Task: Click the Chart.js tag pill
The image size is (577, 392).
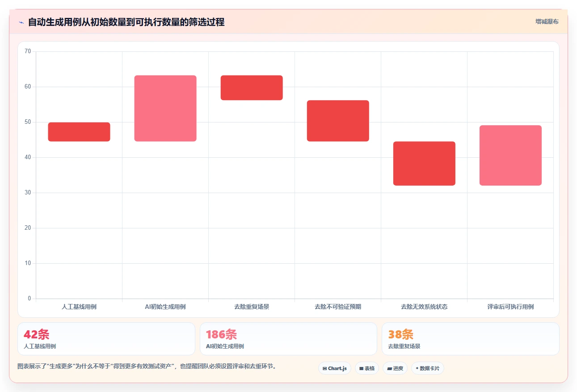Action: tap(335, 368)
